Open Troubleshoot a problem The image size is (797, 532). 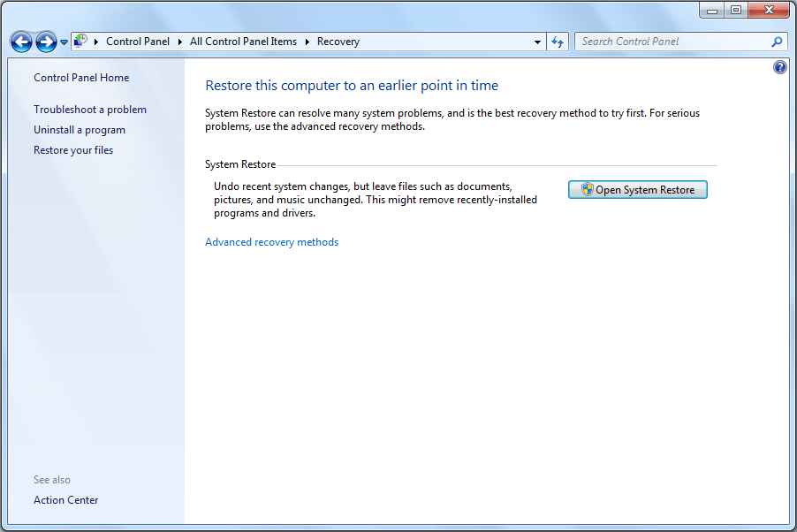click(x=89, y=109)
